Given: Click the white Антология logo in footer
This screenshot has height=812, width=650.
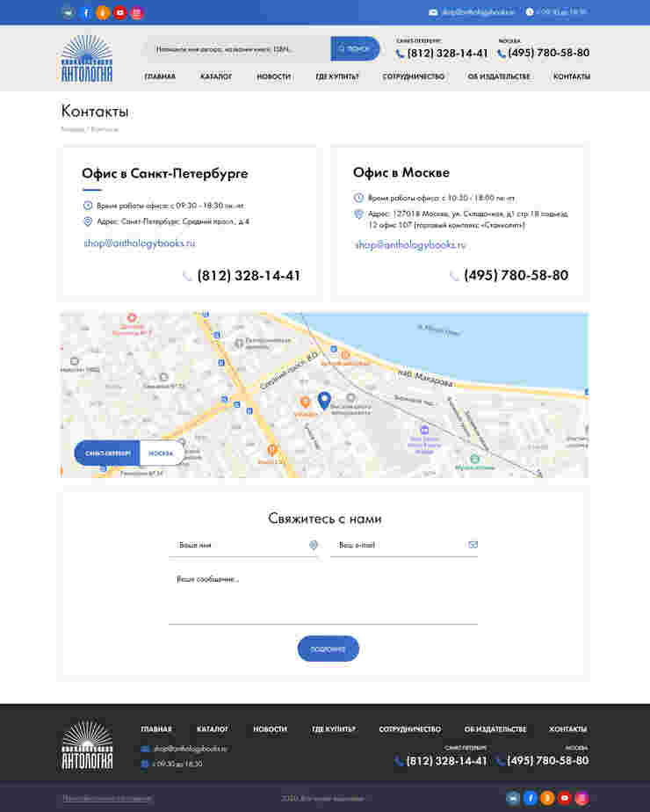Looking at the screenshot, I should [87, 745].
